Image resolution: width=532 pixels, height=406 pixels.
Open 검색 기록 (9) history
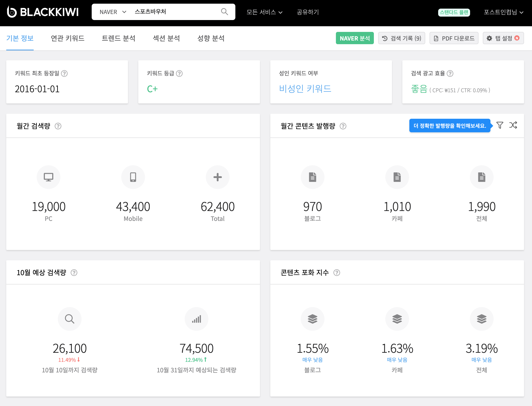pyautogui.click(x=402, y=38)
